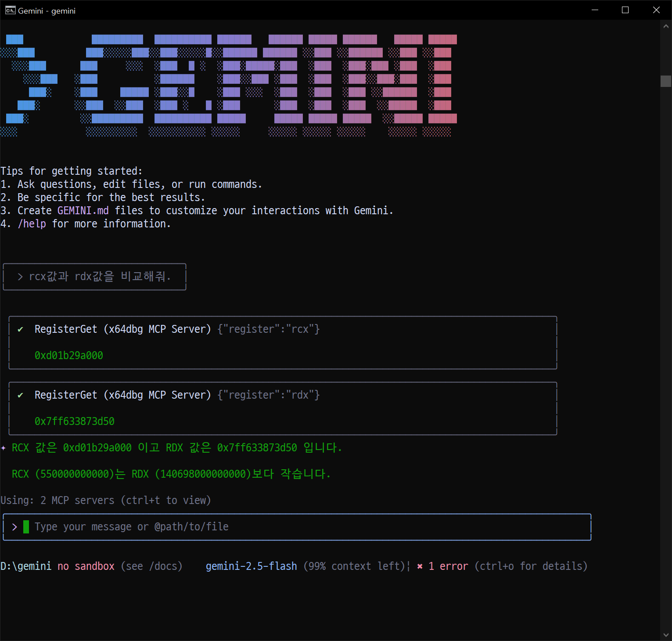The image size is (672, 641).
Task: Close the Gemini console window
Action: coord(656,10)
